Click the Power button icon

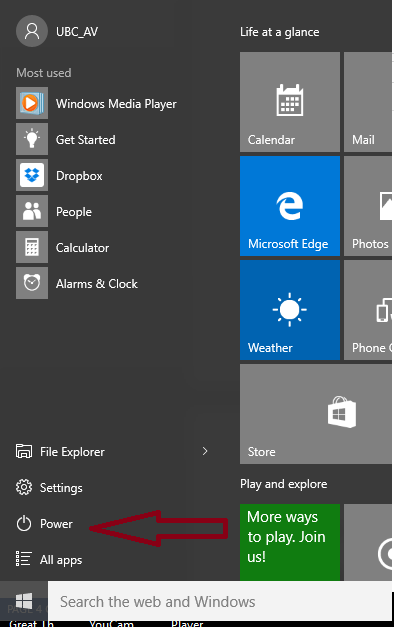[24, 523]
